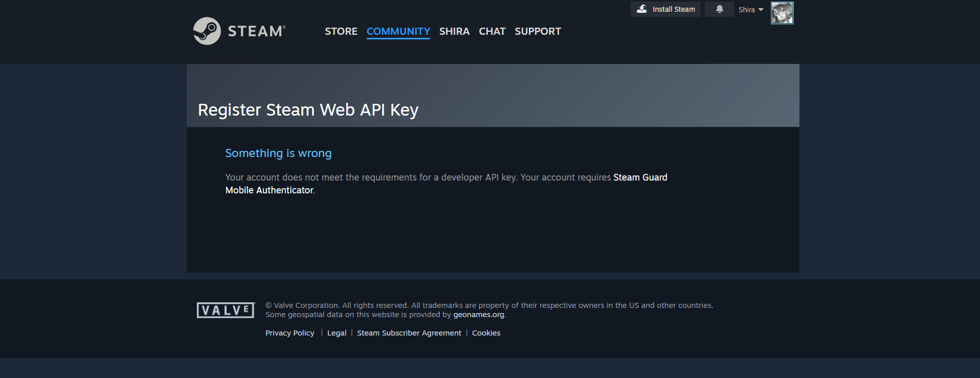
Task: Open the SHIRA profile menu
Action: (454, 31)
